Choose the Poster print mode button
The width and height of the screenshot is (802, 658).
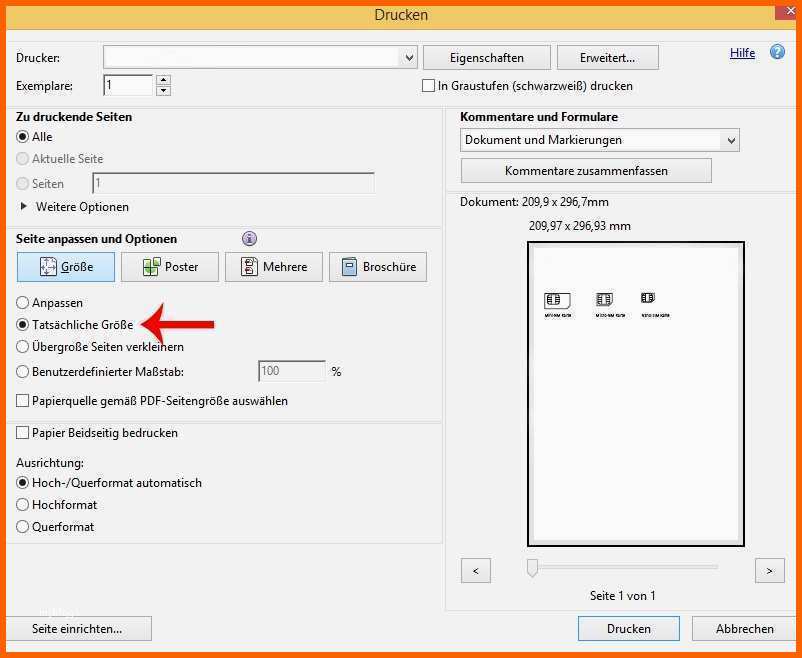coord(171,267)
